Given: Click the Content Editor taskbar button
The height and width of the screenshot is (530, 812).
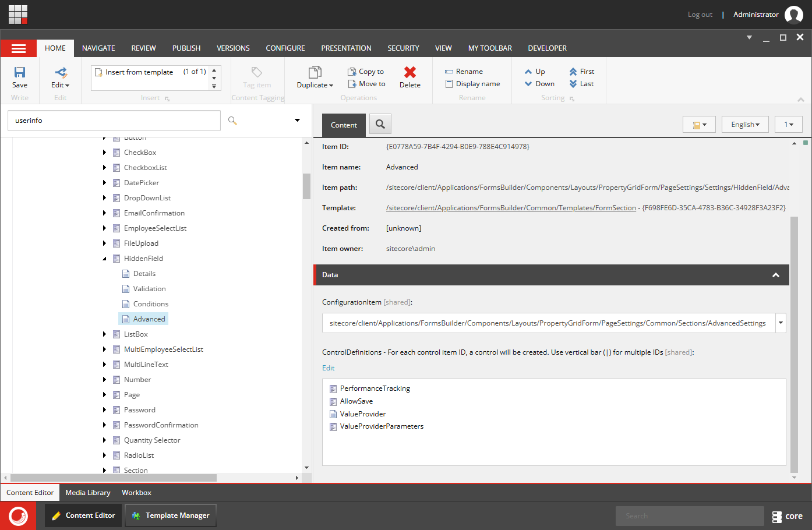Looking at the screenshot, I should click(83, 515).
